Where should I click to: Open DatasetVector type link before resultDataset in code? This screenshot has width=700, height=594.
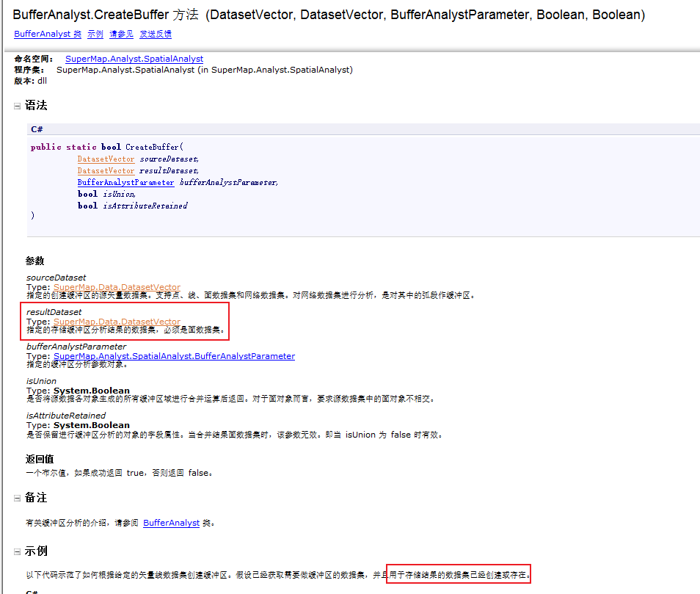click(106, 170)
